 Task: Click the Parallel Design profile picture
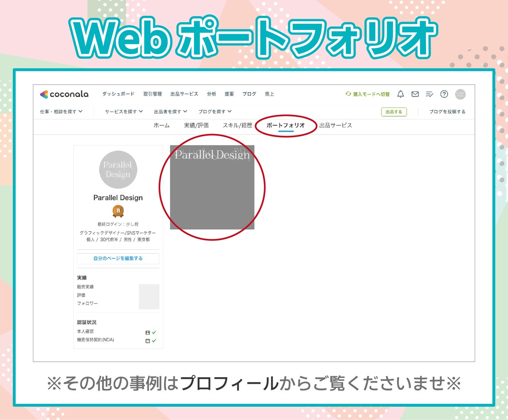(118, 169)
